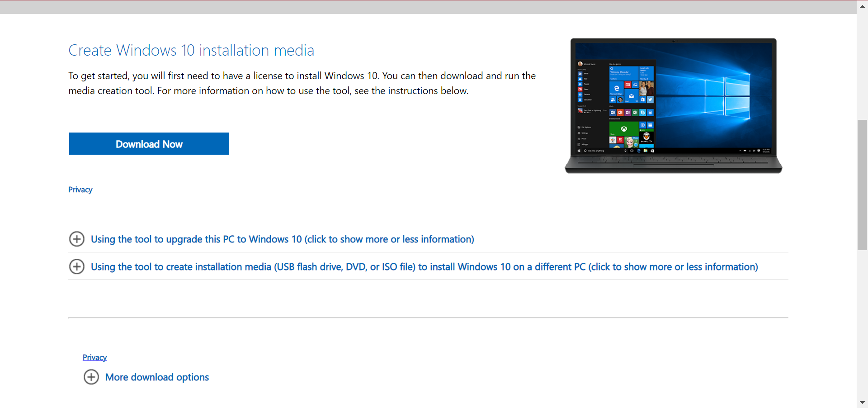The width and height of the screenshot is (868, 408).
Task: Click the vertical scrollbar thumb
Action: [x=862, y=185]
